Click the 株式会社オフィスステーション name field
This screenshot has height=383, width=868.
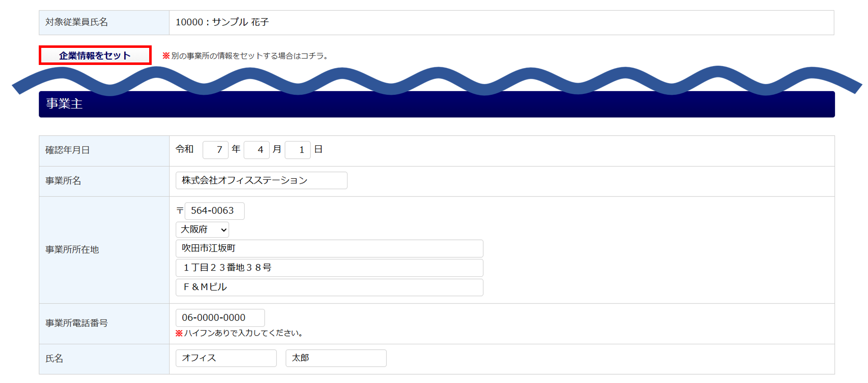[261, 180]
